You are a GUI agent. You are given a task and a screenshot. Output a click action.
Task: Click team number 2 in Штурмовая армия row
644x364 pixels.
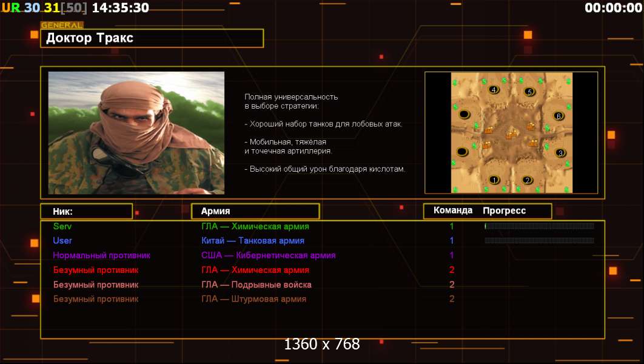coord(452,298)
